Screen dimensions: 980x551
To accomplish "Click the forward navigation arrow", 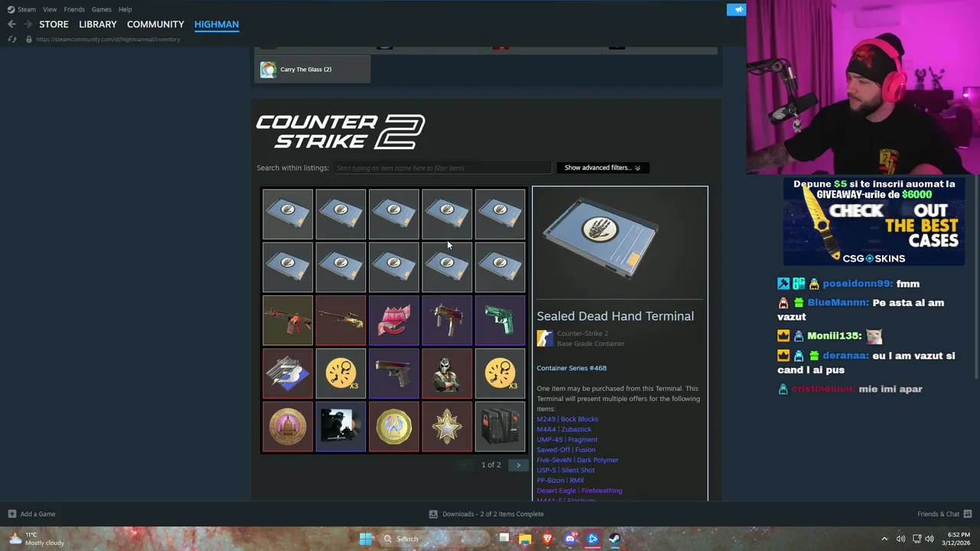I will point(28,24).
